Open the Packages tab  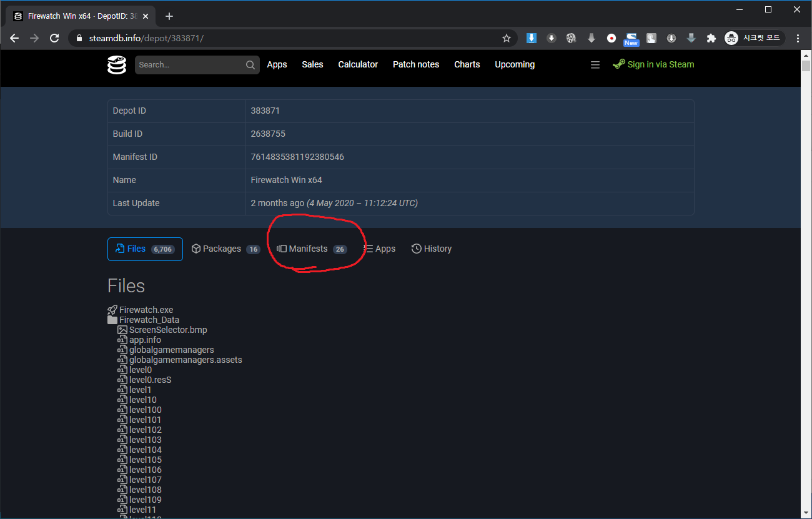(225, 249)
